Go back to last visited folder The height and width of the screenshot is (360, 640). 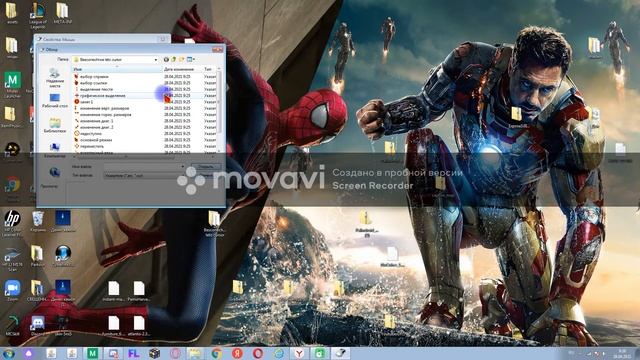click(166, 60)
